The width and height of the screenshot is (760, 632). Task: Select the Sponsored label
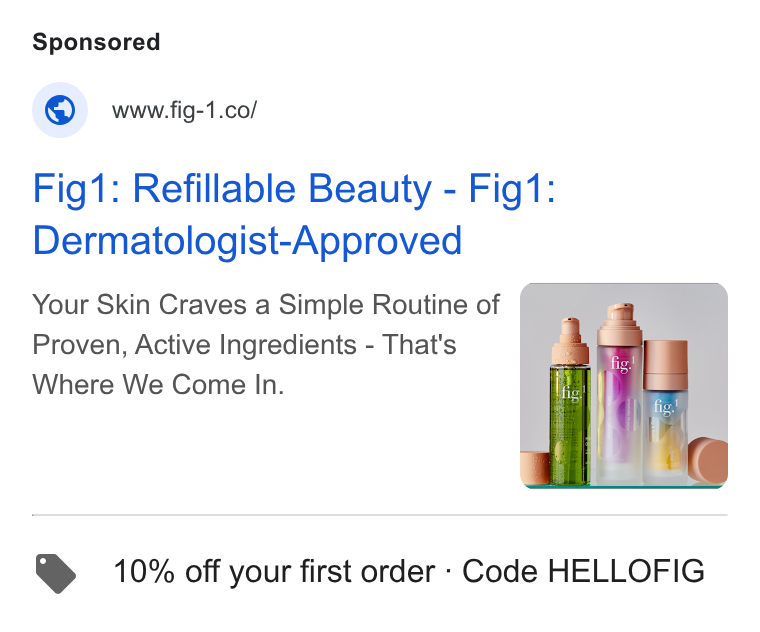[96, 42]
